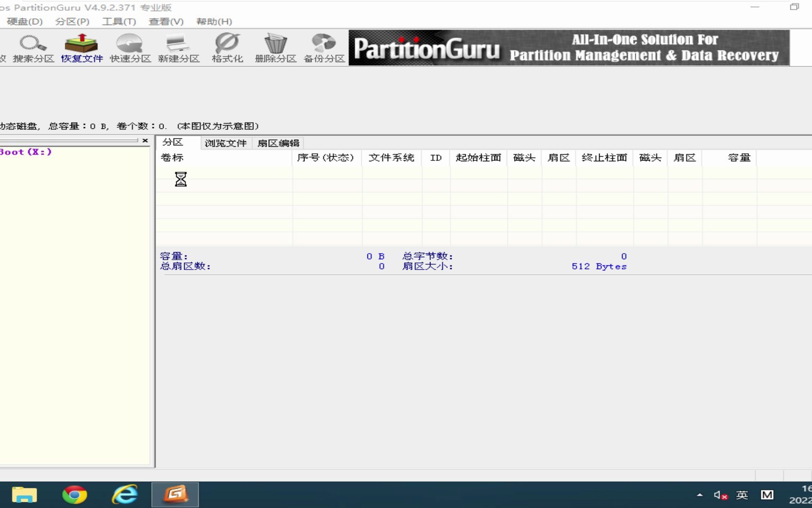Switch to the 扇区编辑 tab
Screen dimensions: 812x508
coord(278,143)
